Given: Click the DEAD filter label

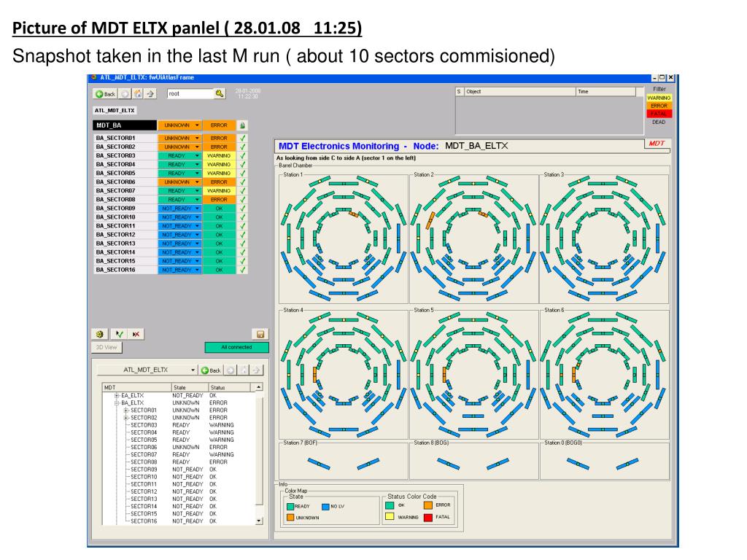Looking at the screenshot, I should coord(659,122).
